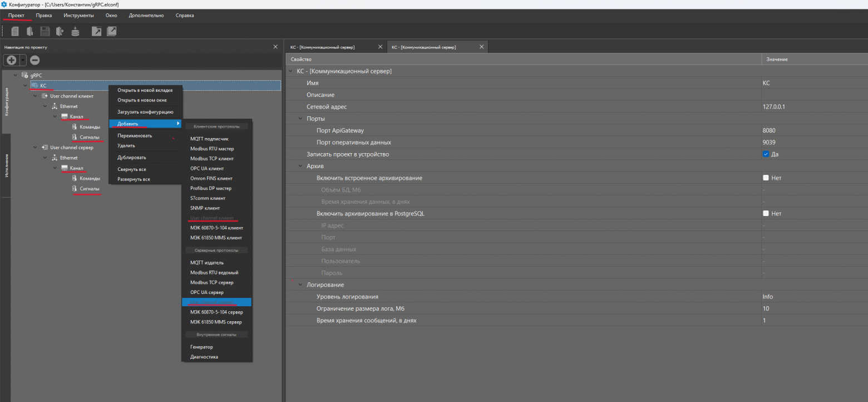
Task: Click the User channel клиент node icon
Action: click(45, 96)
